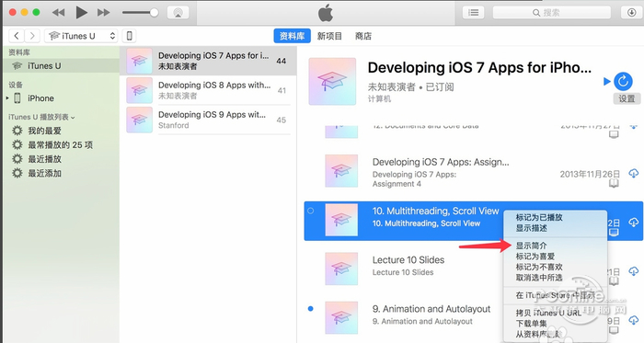Skip to the next track
This screenshot has width=644, height=343.
[103, 13]
